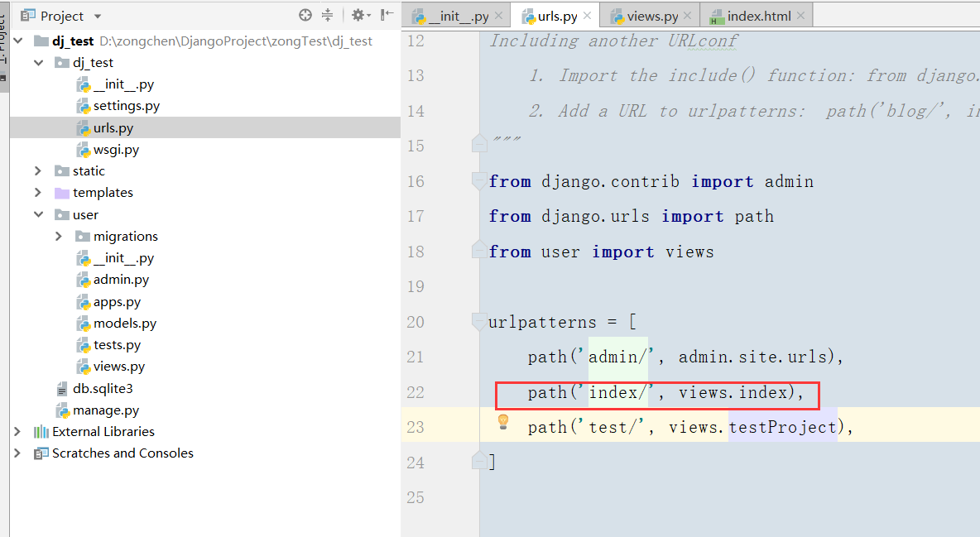Click the Project panel title label
Screen dimensions: 980x537
(x=62, y=17)
